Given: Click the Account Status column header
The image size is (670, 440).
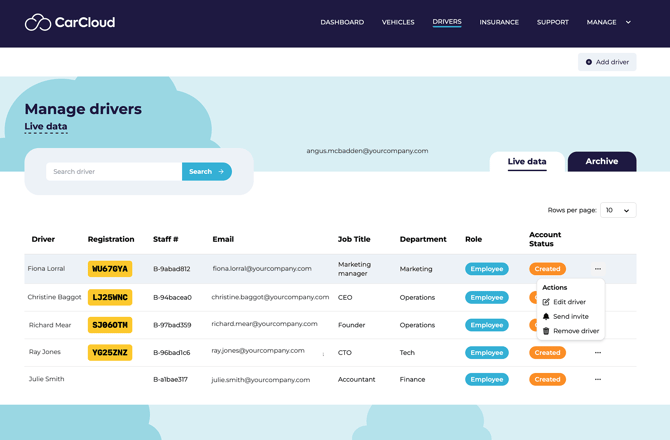Looking at the screenshot, I should click(x=545, y=239).
